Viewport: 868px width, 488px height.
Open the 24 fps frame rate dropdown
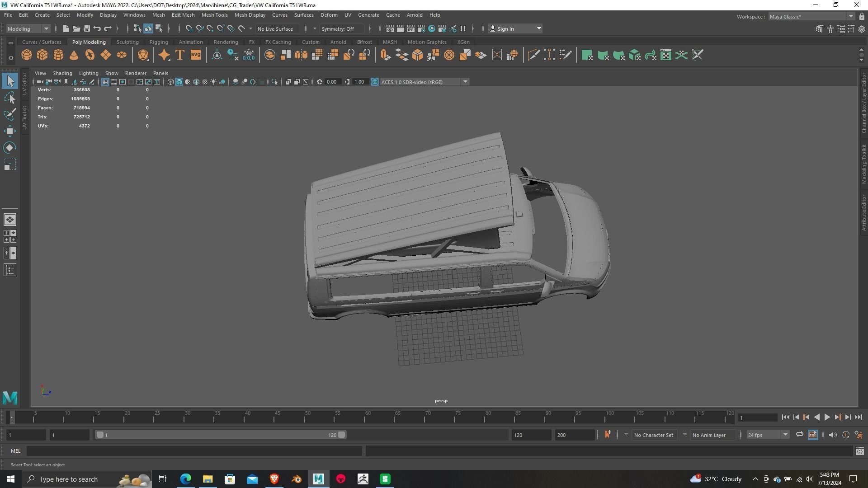[768, 435]
